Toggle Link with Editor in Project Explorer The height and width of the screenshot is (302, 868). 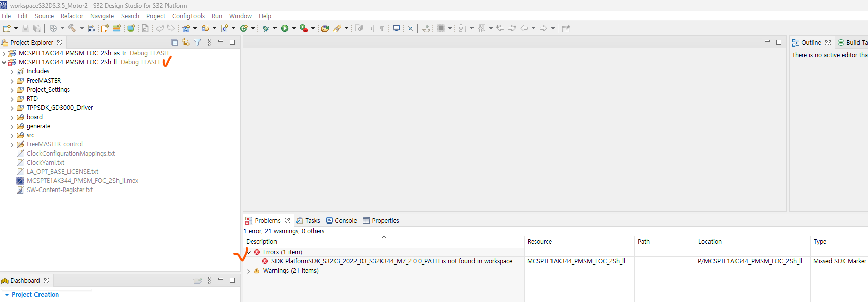[186, 43]
